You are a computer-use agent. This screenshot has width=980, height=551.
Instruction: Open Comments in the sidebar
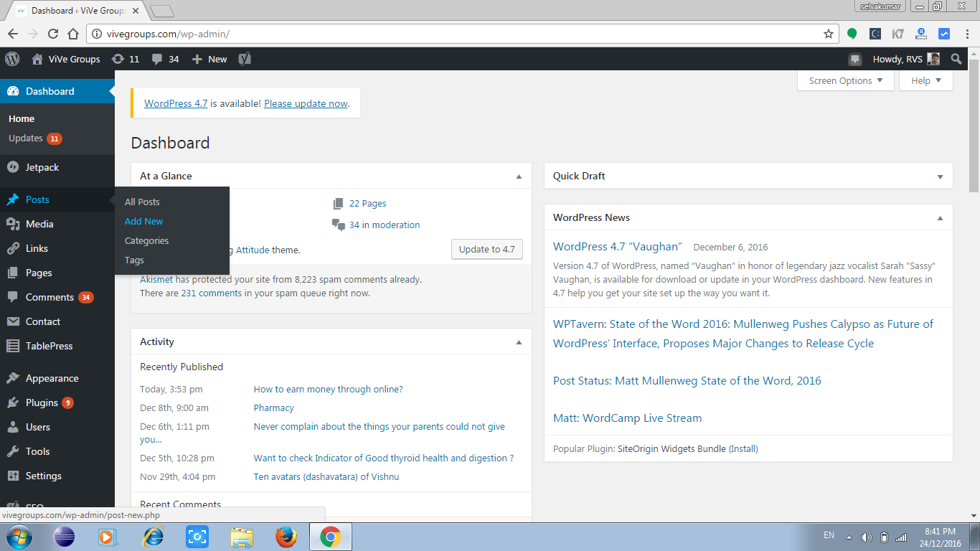pos(57,297)
